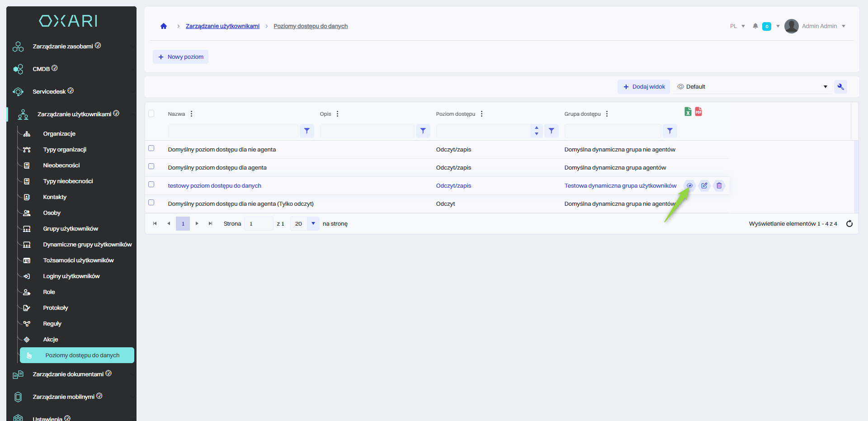View details of testowy poziom dostępu

689,185
